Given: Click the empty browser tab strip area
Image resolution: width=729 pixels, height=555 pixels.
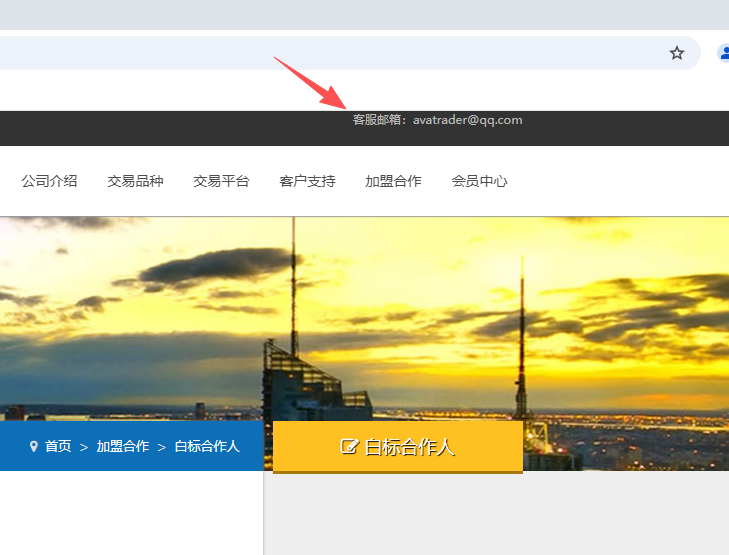Looking at the screenshot, I should tap(360, 14).
